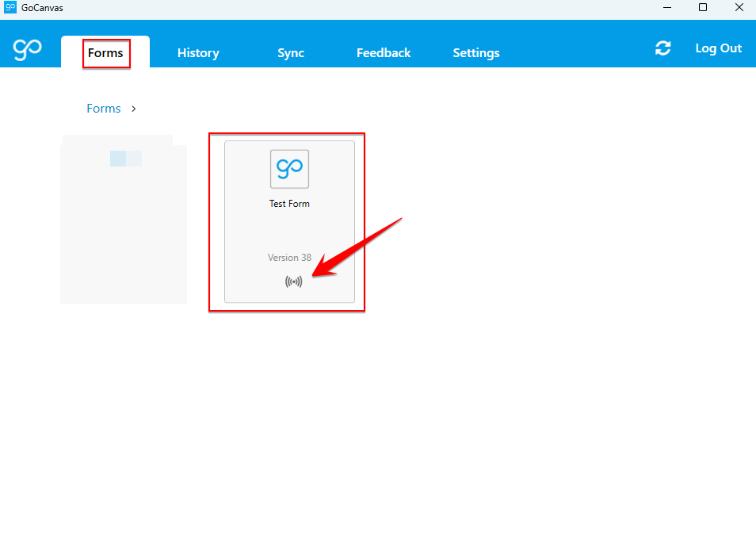756x540 pixels.
Task: Click the dispatch signal icon on Test Form
Action: (x=293, y=281)
